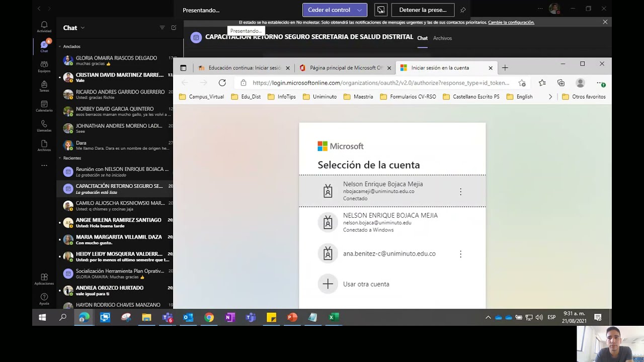Open Tareas in Teams sidebar
Screen dimensions: 644x362
coord(44,86)
